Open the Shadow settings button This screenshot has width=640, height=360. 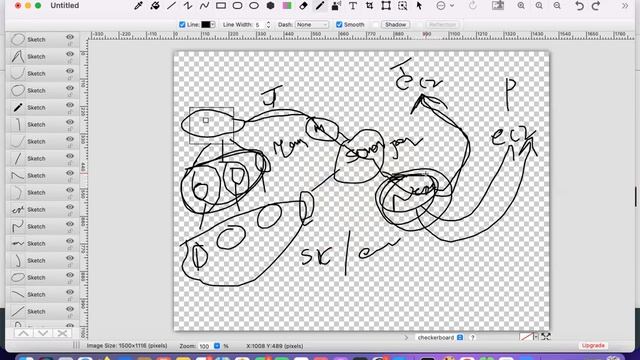point(396,25)
